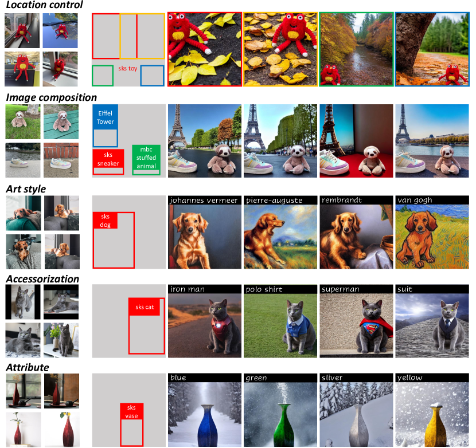Click the green box in location layout
The height and width of the screenshot is (448, 476).
pos(103,76)
